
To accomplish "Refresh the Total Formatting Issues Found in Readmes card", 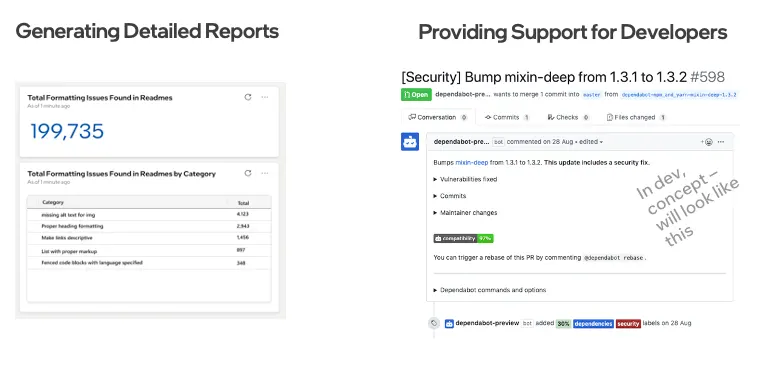I will 248,97.
